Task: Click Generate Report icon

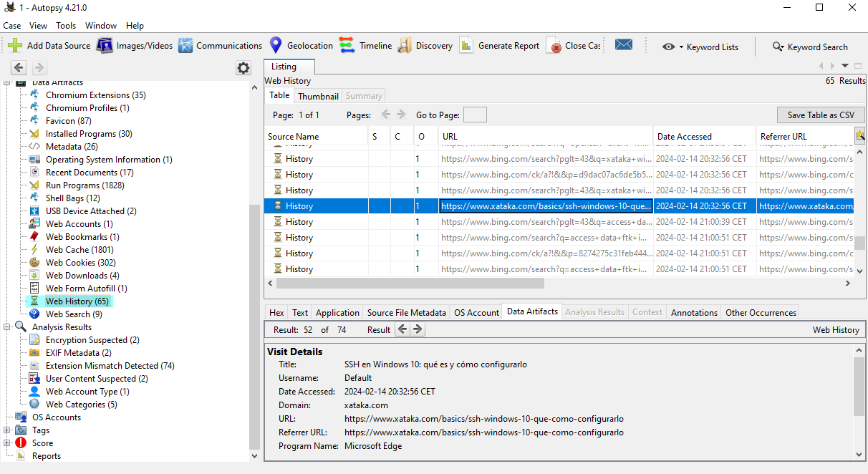Action: (467, 46)
